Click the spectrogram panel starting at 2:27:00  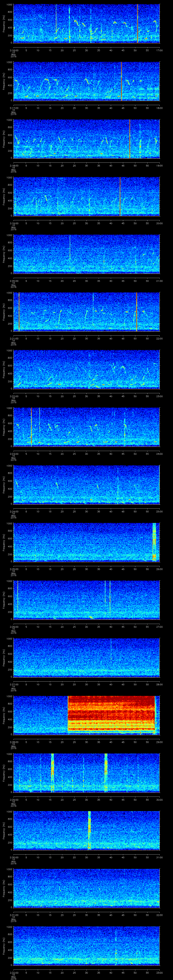[x=87, y=657]
